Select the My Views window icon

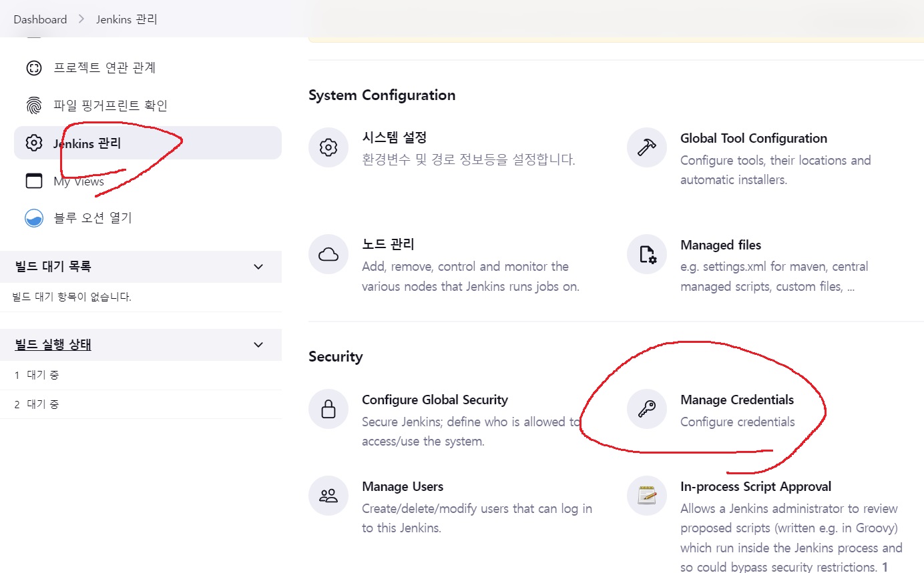click(x=33, y=181)
